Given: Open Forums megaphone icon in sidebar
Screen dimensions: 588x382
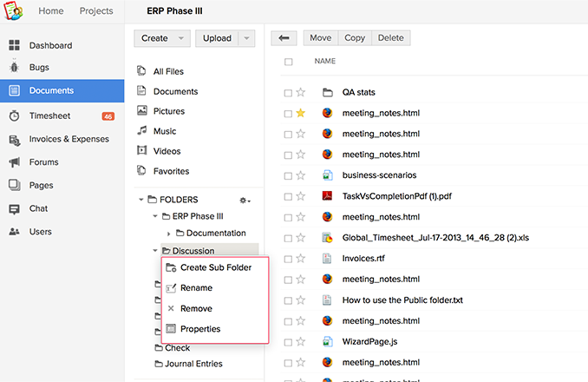Looking at the screenshot, I should (14, 162).
